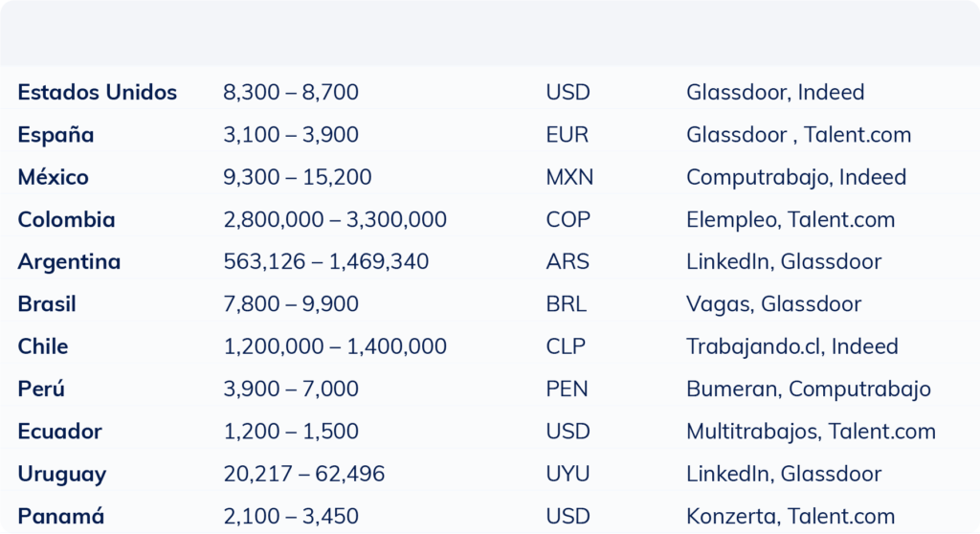Image resolution: width=980 pixels, height=534 pixels.
Task: Select the Konzerta, Talent.com source
Action: coord(791,517)
